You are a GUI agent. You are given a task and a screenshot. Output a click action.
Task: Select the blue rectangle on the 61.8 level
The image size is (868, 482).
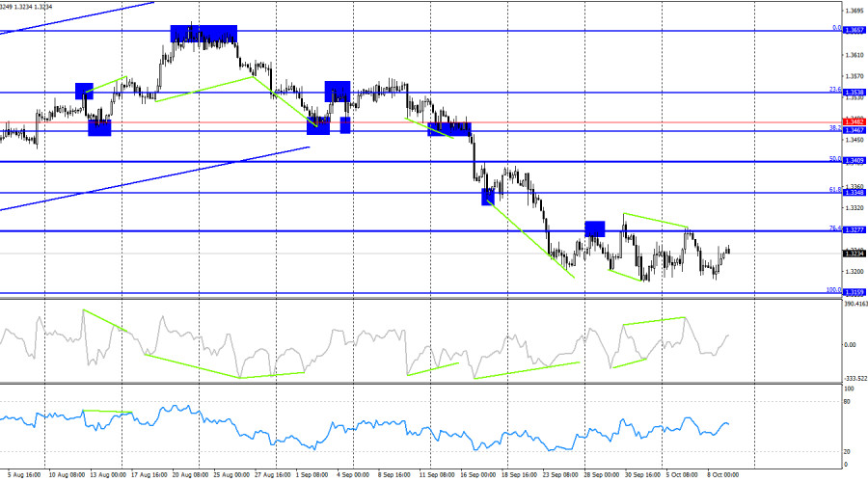tap(488, 197)
